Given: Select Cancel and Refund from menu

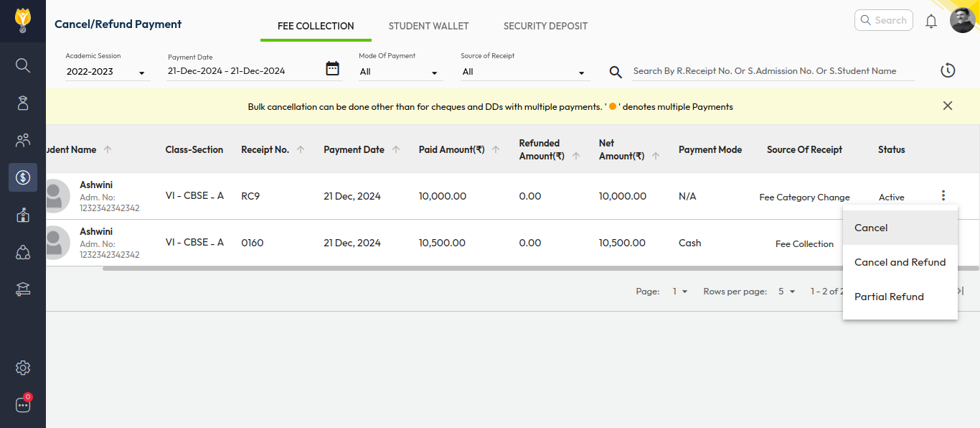Looking at the screenshot, I should pyautogui.click(x=900, y=262).
